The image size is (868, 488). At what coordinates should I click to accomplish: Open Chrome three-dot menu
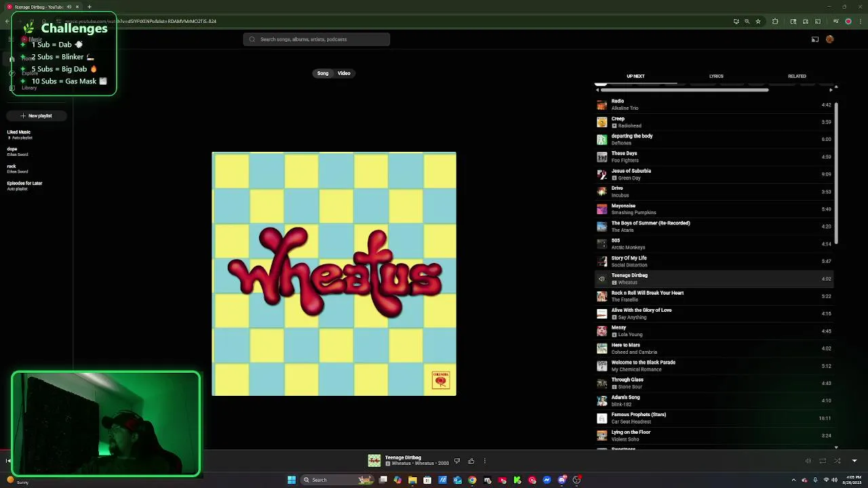point(859,21)
